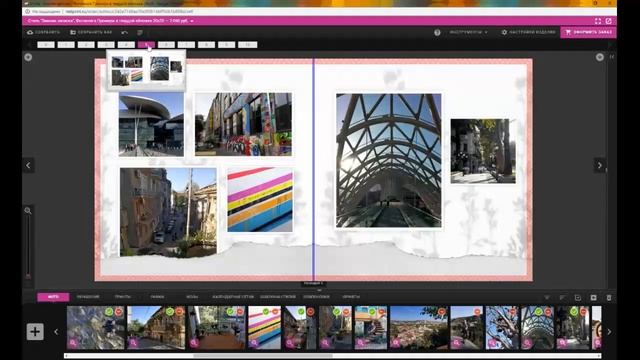Collapse the right side panel toggle
The width and height of the screenshot is (640, 360).
[611, 57]
